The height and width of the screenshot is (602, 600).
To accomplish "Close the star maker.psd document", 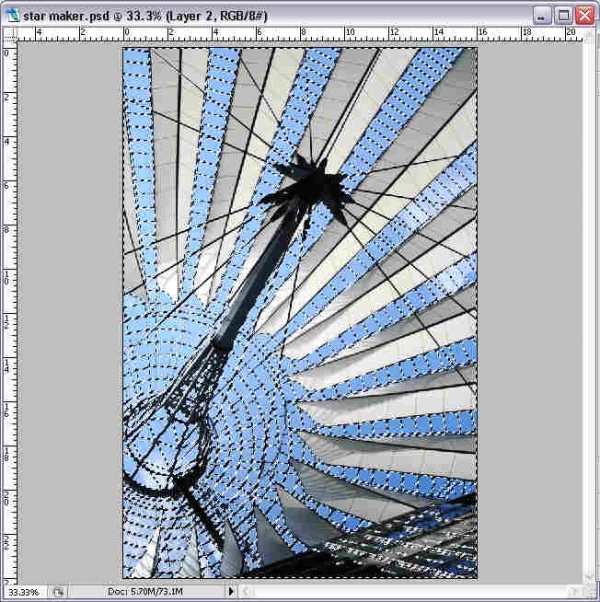I will pyautogui.click(x=585, y=16).
